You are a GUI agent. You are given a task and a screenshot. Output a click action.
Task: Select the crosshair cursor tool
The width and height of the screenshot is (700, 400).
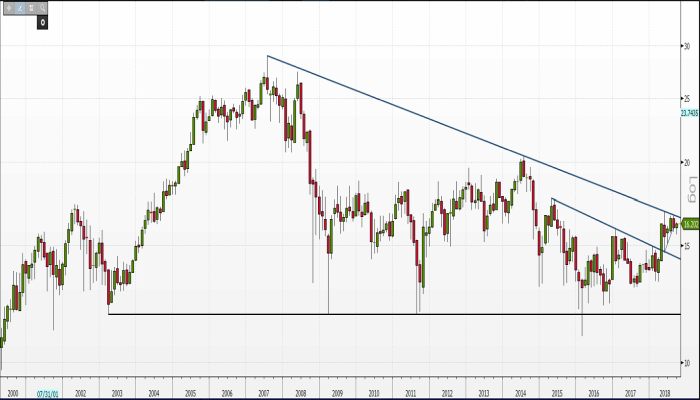click(x=9, y=7)
